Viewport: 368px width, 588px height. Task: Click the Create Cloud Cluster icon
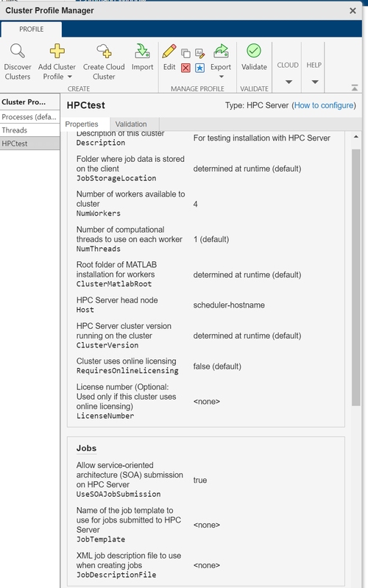tap(104, 51)
